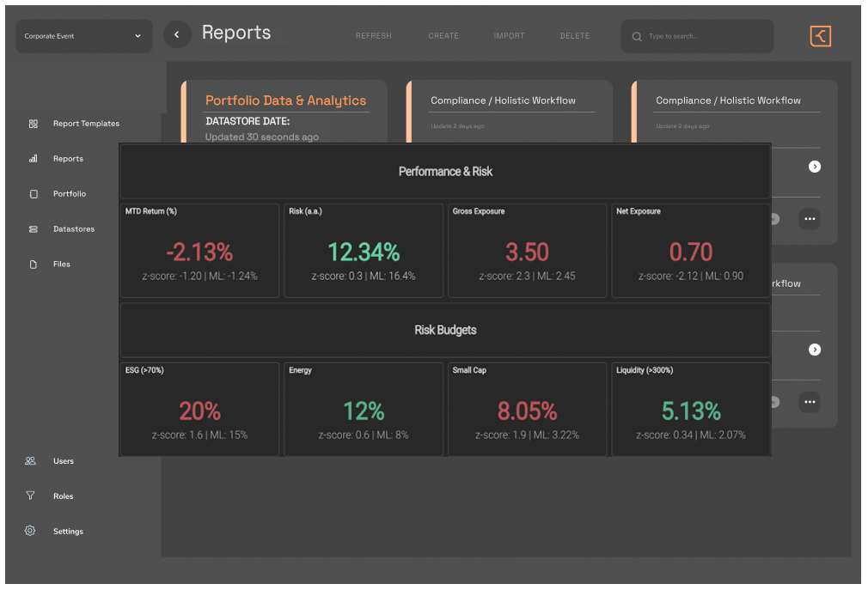Click the Users people icon
Image resolution: width=868 pixels, height=590 pixels.
(30, 460)
